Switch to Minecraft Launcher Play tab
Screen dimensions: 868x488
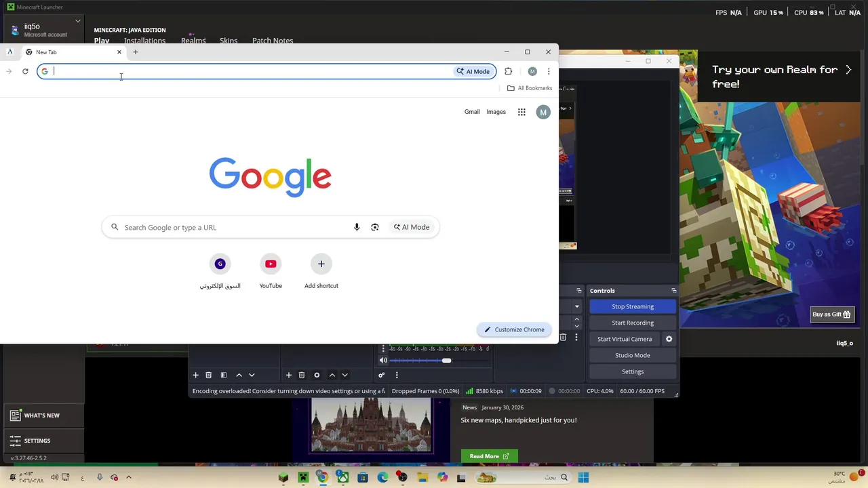tap(102, 41)
